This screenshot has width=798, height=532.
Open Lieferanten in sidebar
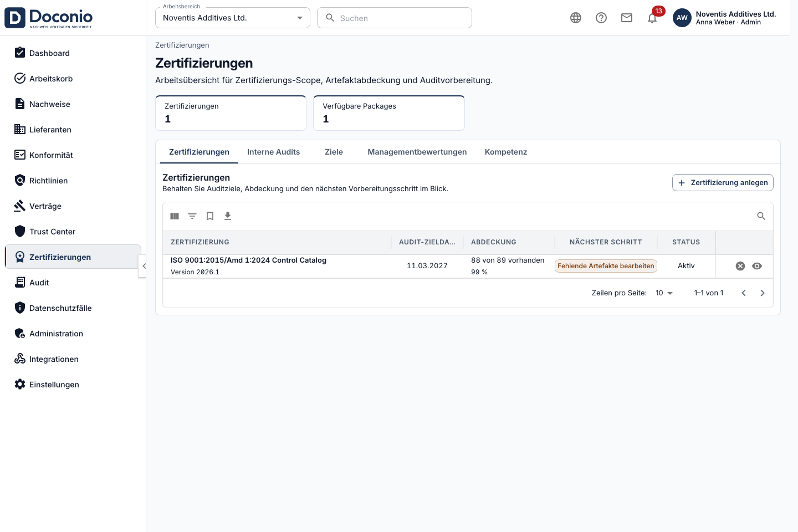point(73,130)
